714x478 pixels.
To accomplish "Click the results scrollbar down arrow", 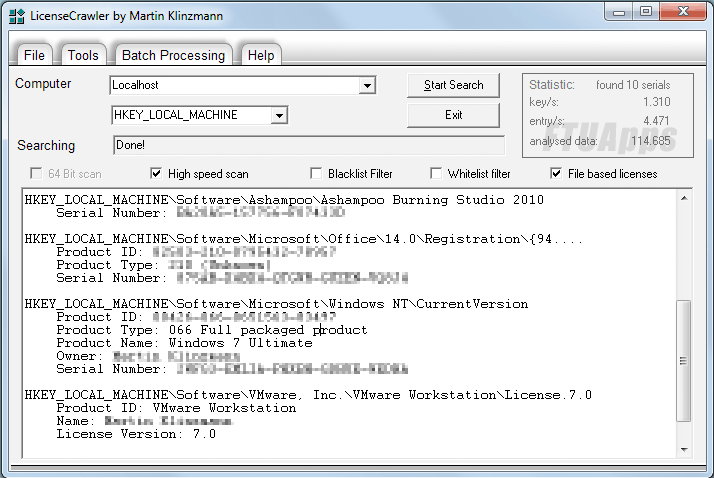I will coord(684,449).
